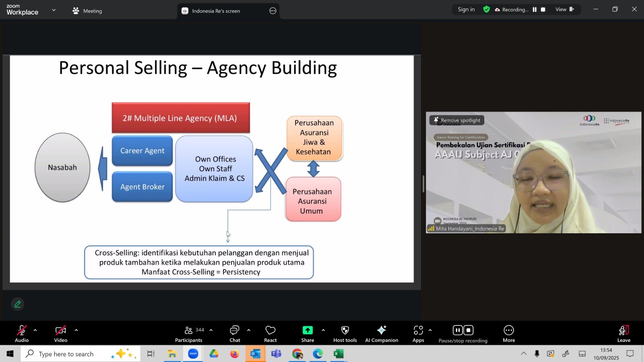Expand the audio options arrow
This screenshot has height=362, width=644.
click(x=35, y=330)
